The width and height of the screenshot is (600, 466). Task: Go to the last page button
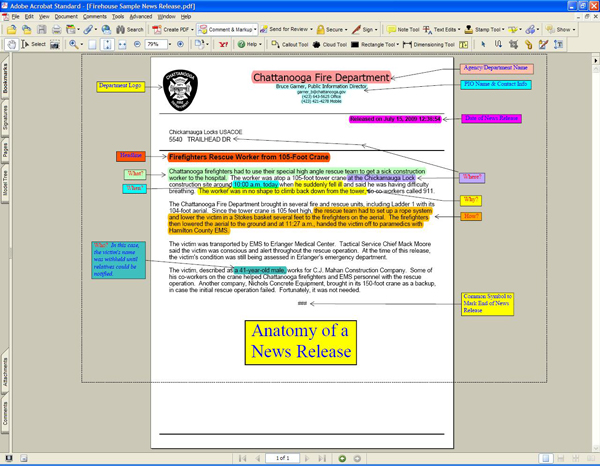point(322,458)
